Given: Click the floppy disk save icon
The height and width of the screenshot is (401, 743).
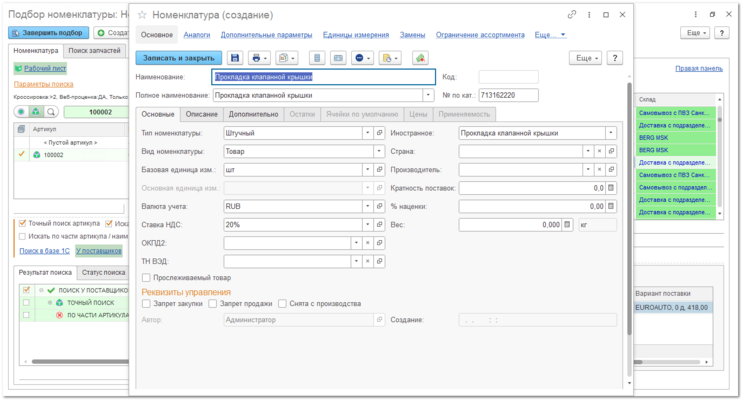Looking at the screenshot, I should click(x=235, y=58).
